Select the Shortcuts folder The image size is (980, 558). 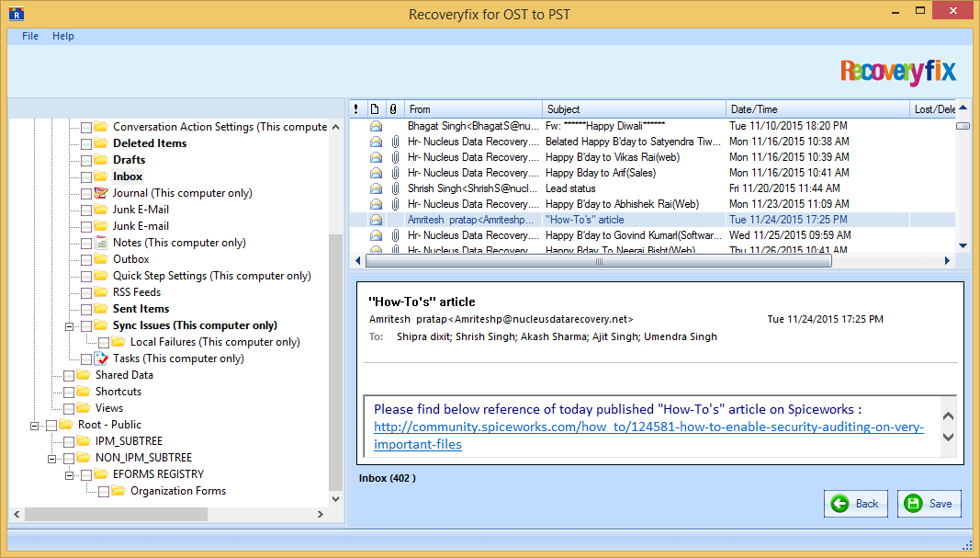pos(118,392)
